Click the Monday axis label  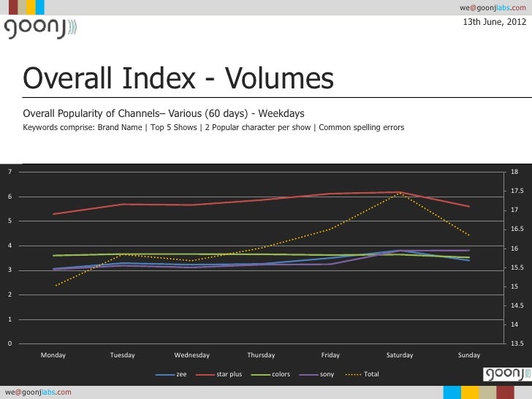[53, 355]
